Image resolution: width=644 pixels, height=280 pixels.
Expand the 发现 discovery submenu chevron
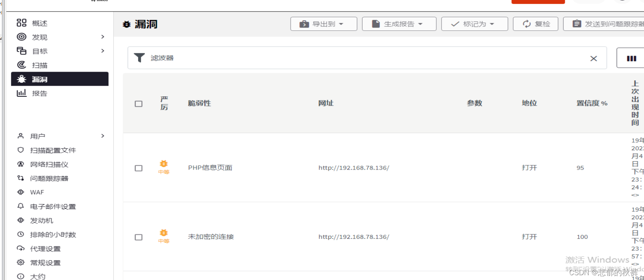click(x=103, y=37)
